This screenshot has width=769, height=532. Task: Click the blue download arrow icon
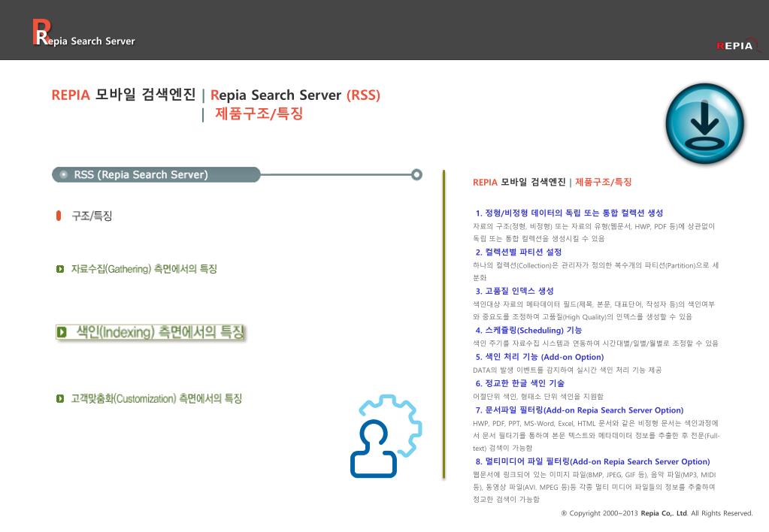[x=705, y=122]
